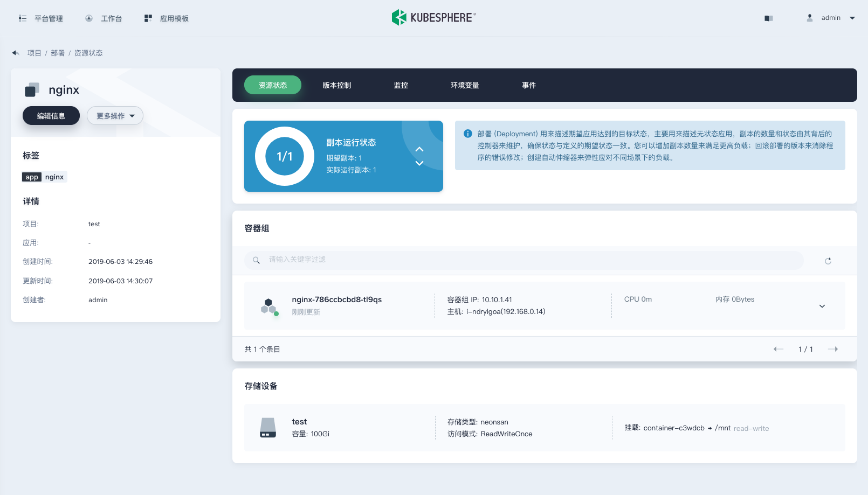Click the KubeSphere logo
This screenshot has width=868, height=495.
[x=433, y=18]
